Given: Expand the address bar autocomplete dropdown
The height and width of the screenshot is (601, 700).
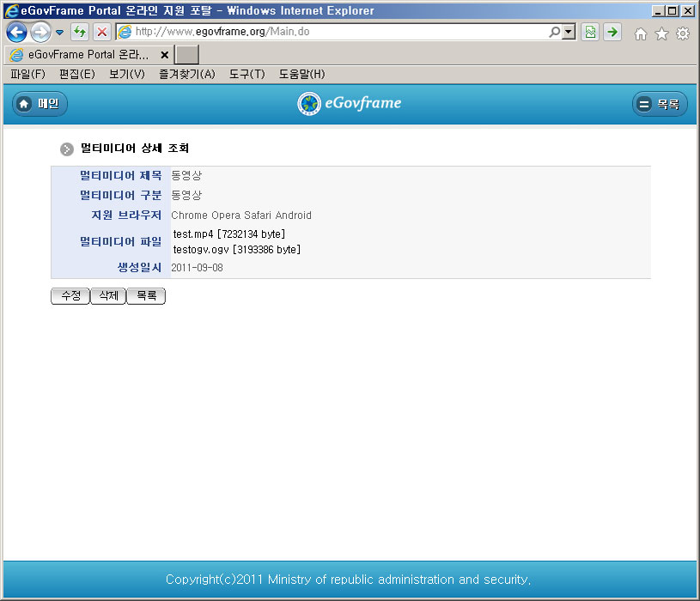Looking at the screenshot, I should pos(568,32).
